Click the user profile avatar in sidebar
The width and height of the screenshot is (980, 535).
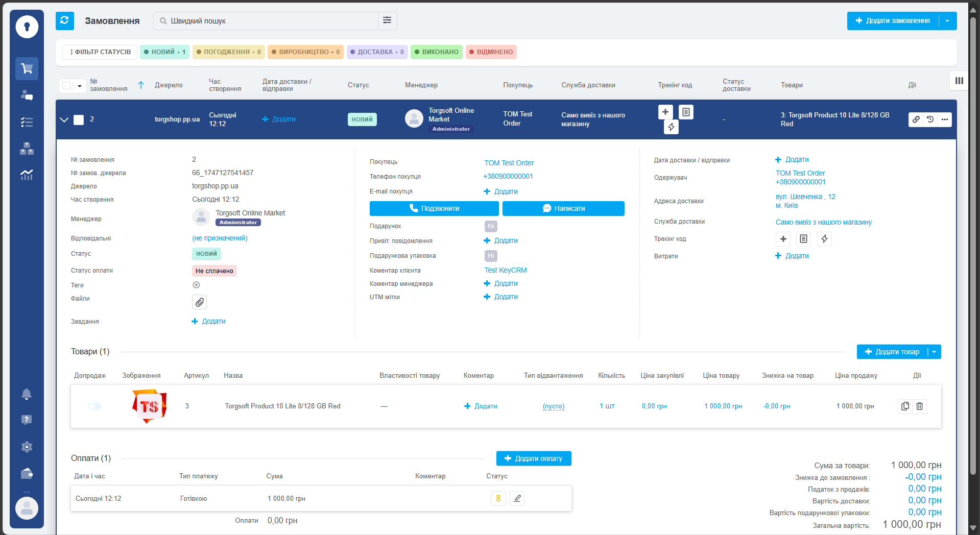coord(27,508)
